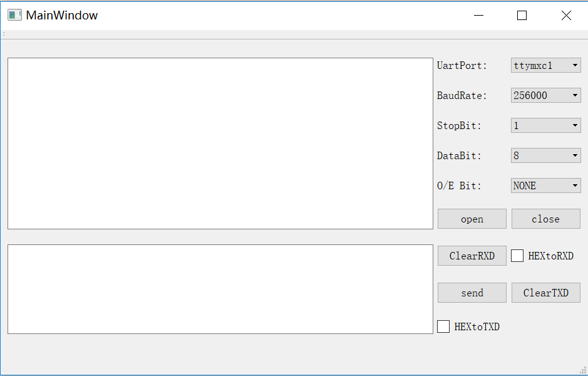Screen dimensions: 588x376
Task: Click the ClearTXD button
Action: (x=545, y=293)
